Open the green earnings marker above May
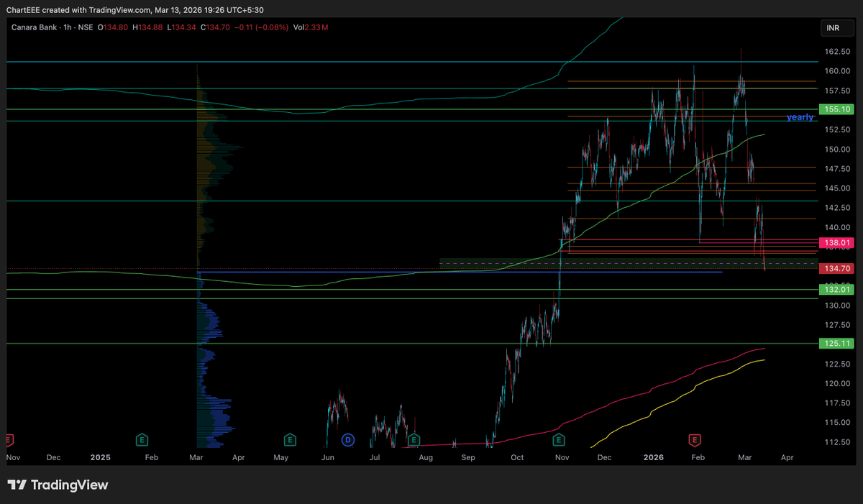This screenshot has height=504, width=863. 289,439
